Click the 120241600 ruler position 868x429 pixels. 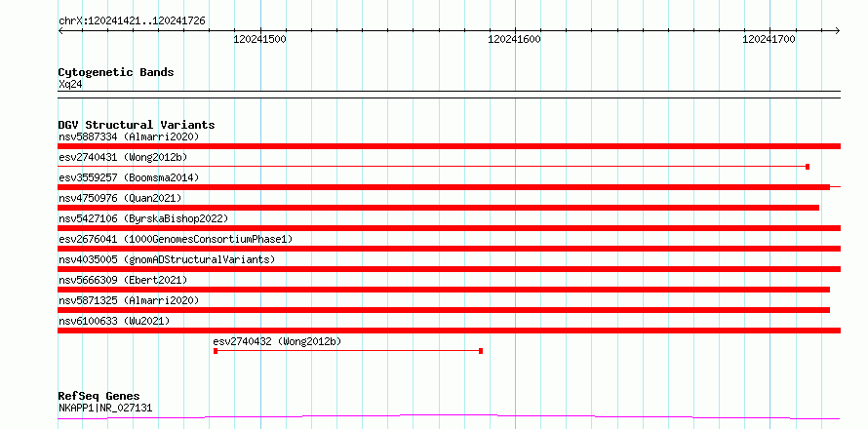click(x=515, y=39)
